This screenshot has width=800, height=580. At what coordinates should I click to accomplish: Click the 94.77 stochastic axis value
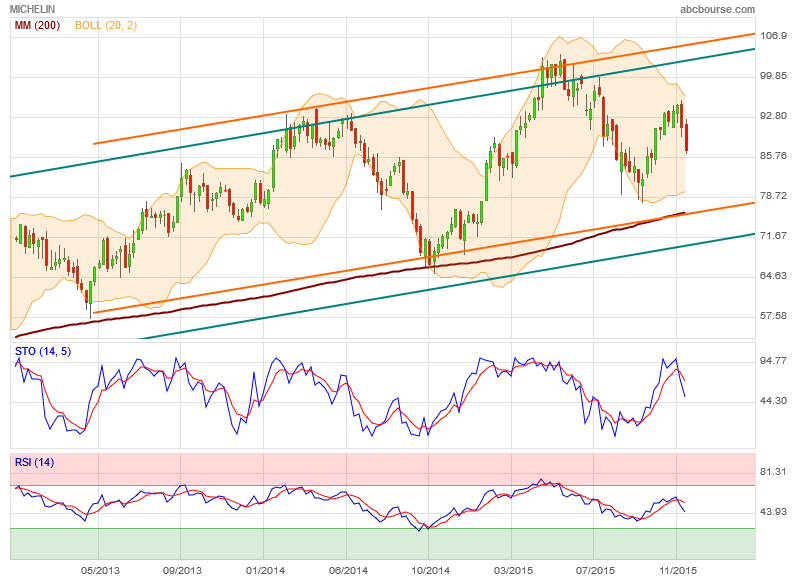[773, 361]
